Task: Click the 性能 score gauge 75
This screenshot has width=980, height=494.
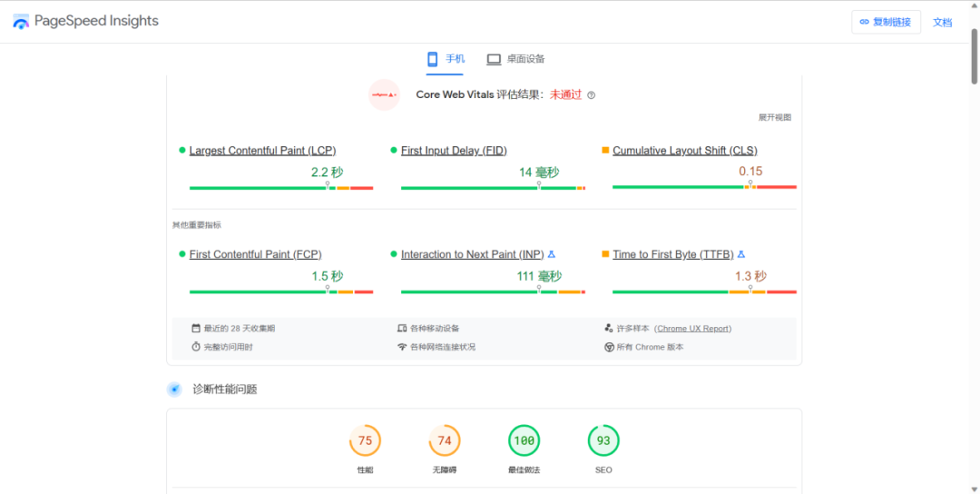Action: tap(365, 440)
